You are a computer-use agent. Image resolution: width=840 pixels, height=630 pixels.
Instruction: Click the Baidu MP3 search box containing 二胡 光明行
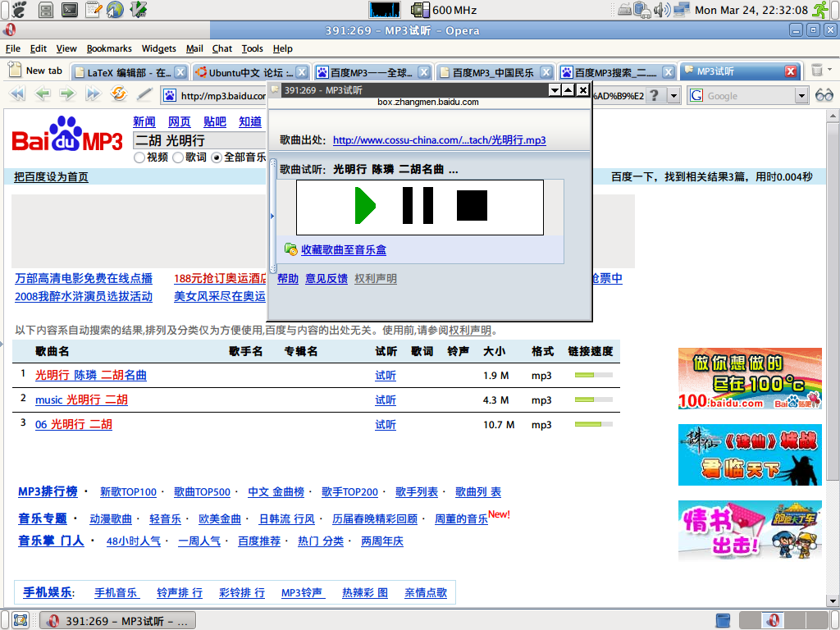point(199,140)
